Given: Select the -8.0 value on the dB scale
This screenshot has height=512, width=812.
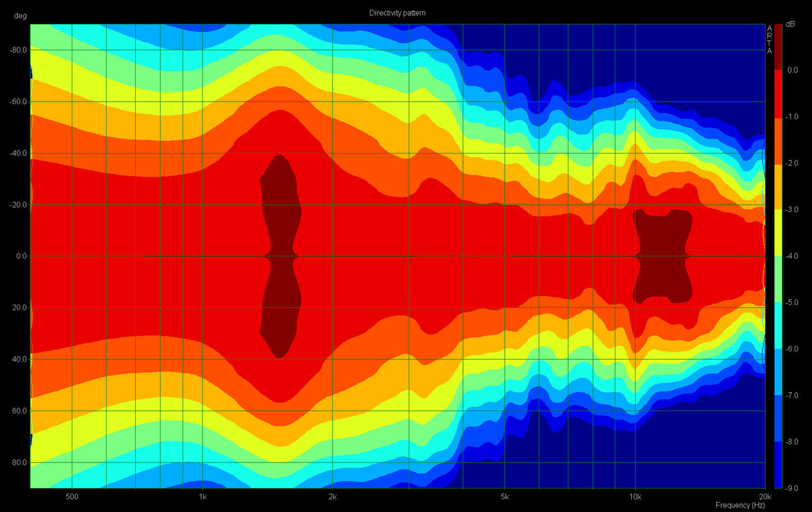Looking at the screenshot, I should click(x=791, y=442).
